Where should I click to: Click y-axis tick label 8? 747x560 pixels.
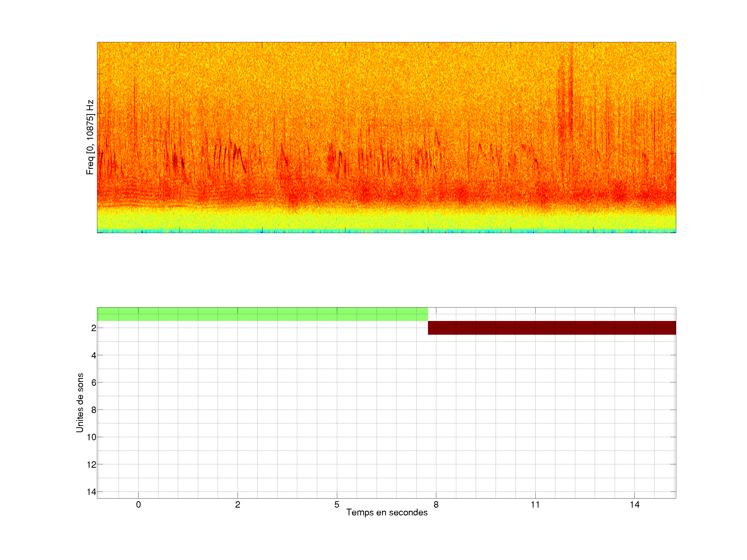click(x=94, y=410)
